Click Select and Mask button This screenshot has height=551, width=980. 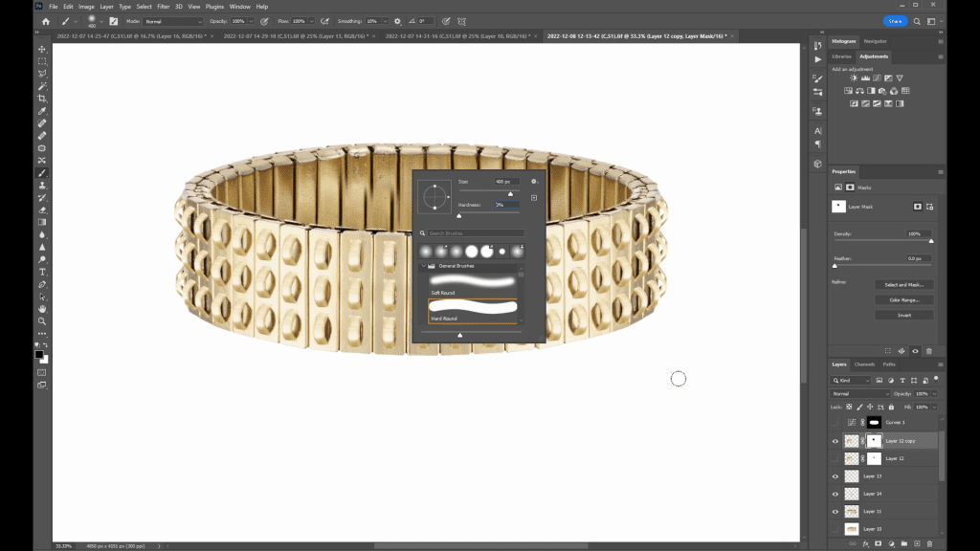click(903, 285)
